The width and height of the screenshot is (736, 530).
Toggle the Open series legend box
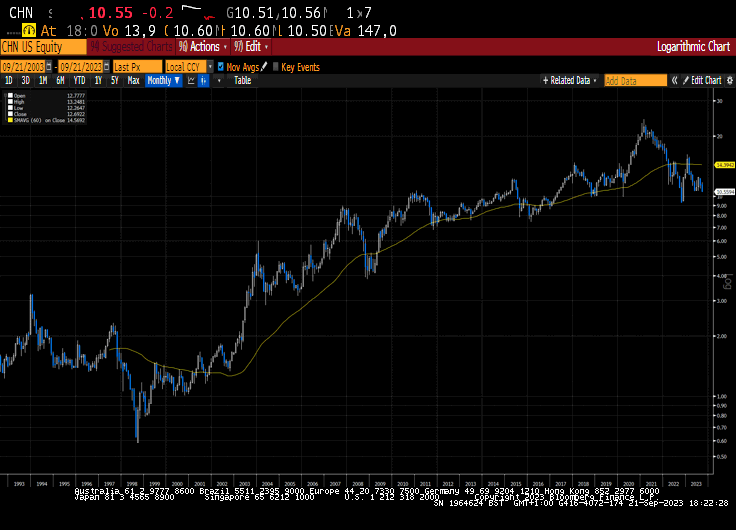click(10, 96)
